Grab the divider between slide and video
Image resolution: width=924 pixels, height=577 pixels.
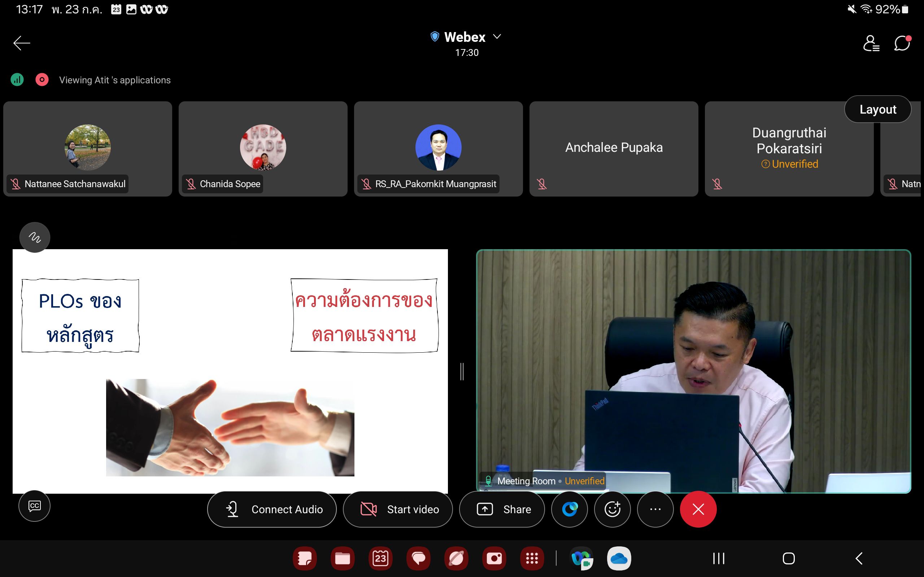coord(462,371)
